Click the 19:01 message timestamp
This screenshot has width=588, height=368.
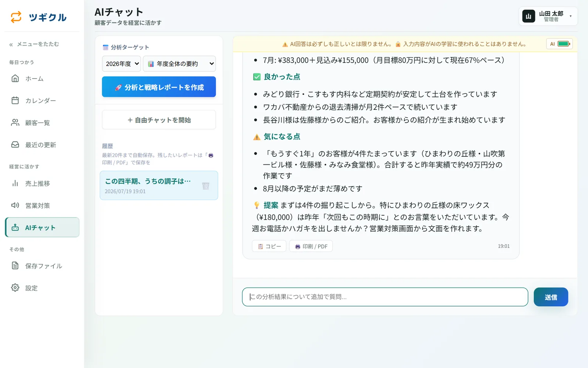[x=504, y=246]
